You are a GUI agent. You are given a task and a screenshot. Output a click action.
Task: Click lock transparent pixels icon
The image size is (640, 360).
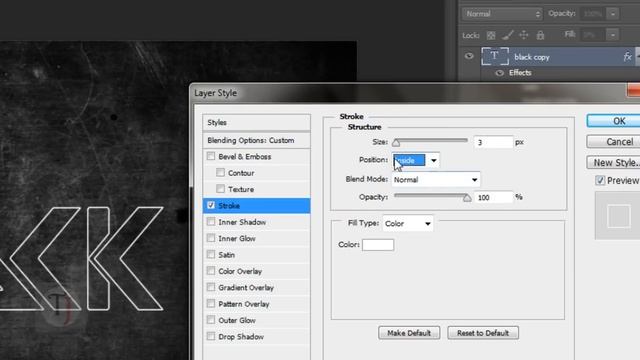(x=491, y=36)
